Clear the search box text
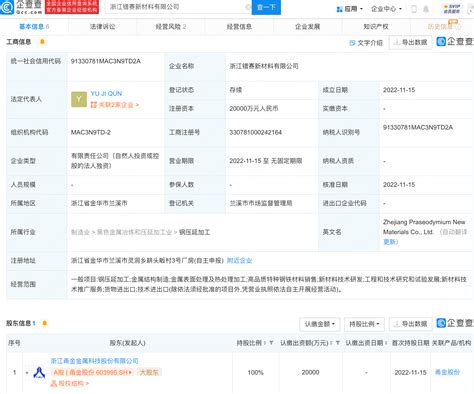The image size is (474, 394). 248,7
